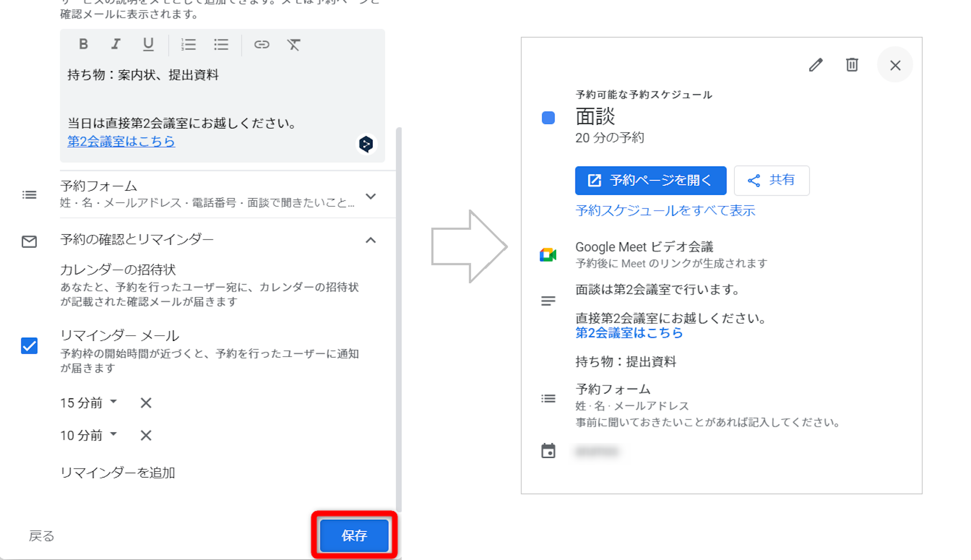Click the remove formatting icon
971x560 pixels.
tap(293, 45)
